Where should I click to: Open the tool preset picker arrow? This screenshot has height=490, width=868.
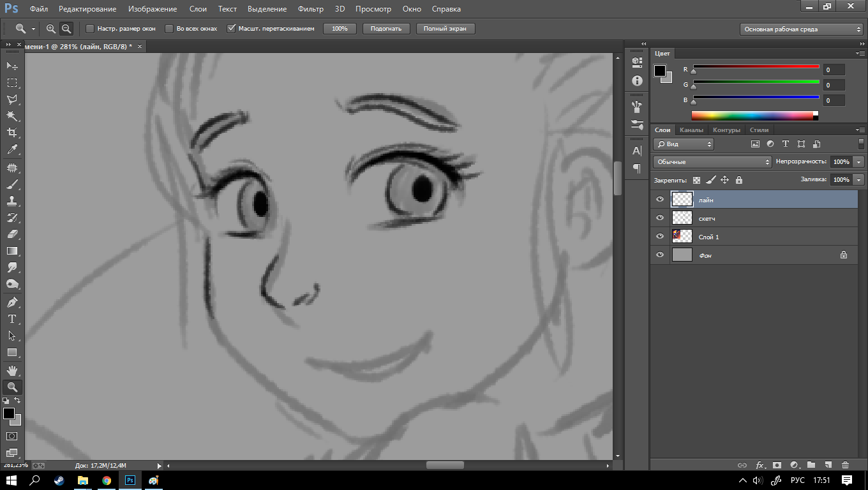tap(33, 29)
